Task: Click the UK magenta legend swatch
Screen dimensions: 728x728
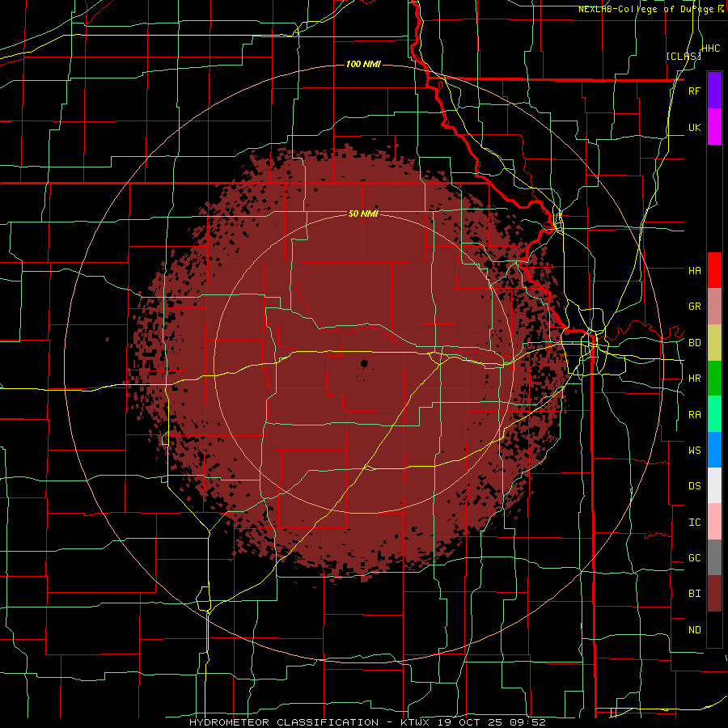Action: tap(714, 127)
